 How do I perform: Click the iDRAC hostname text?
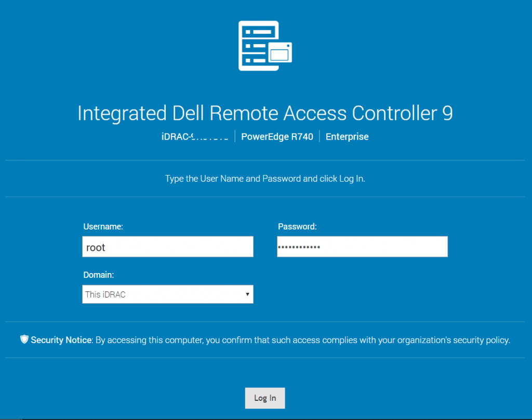pyautogui.click(x=195, y=137)
